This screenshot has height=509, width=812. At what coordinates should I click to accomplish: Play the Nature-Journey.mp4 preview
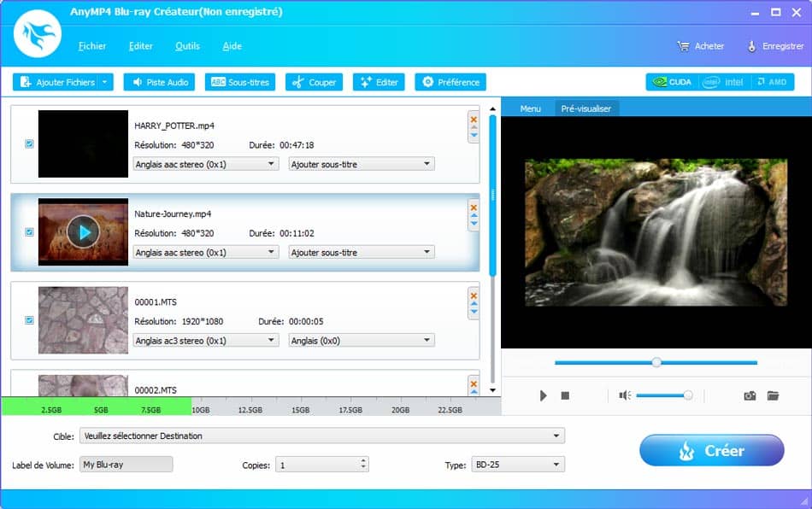tap(83, 231)
